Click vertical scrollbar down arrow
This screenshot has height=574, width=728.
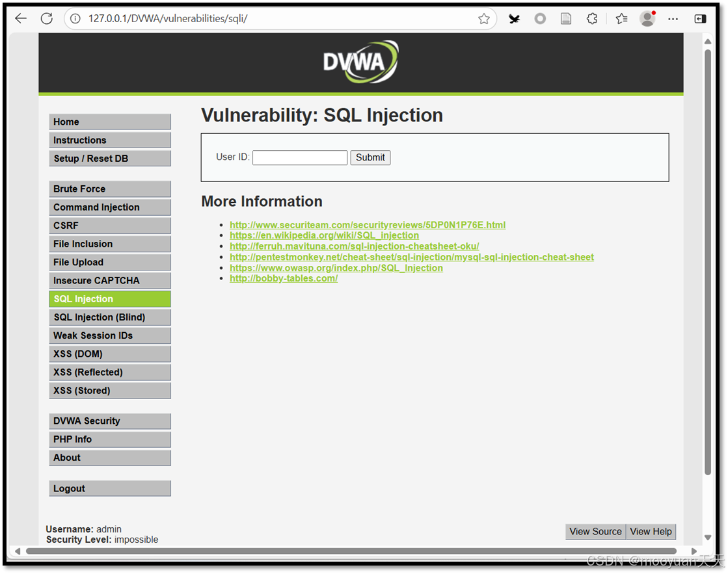click(708, 538)
